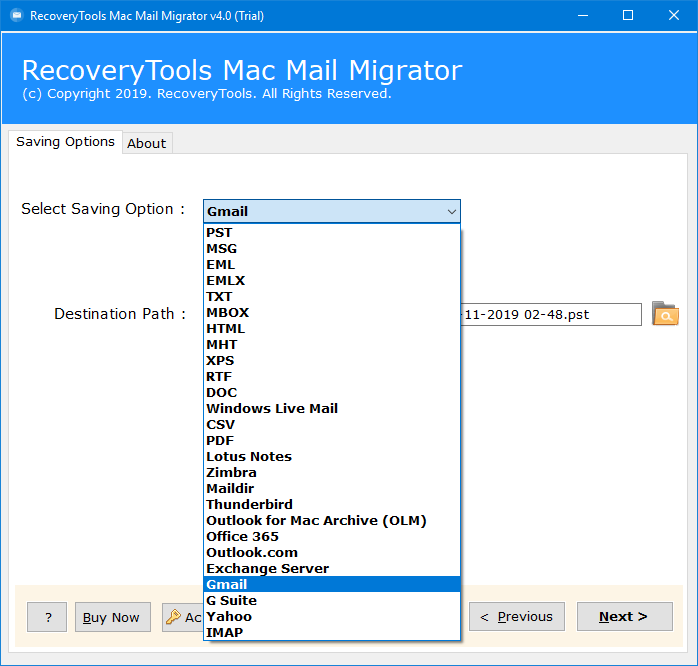Choose G Suite from the list
Viewport: 698px width, 666px height.
pyautogui.click(x=332, y=601)
